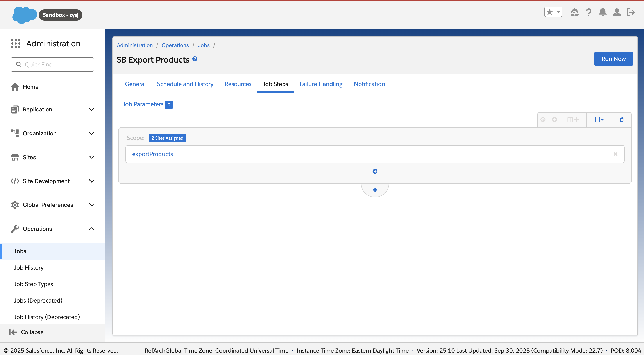Click the Run Now button
The width and height of the screenshot is (644, 355).
613,59
